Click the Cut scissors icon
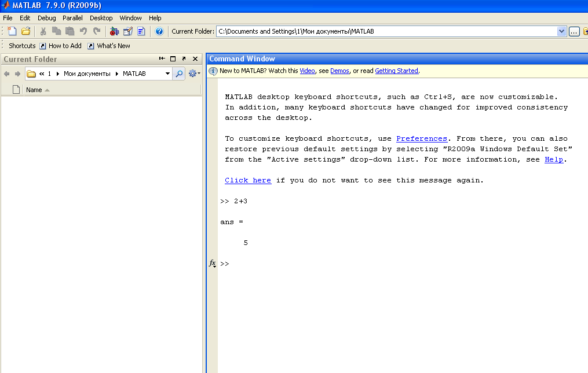Viewport: 588px width, 373px height. point(43,31)
